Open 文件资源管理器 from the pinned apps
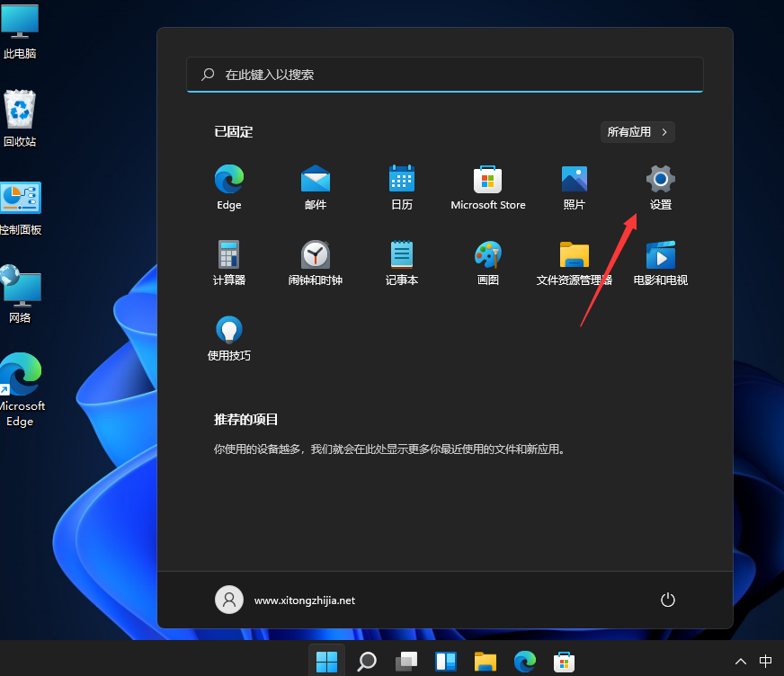This screenshot has width=784, height=676. [574, 254]
